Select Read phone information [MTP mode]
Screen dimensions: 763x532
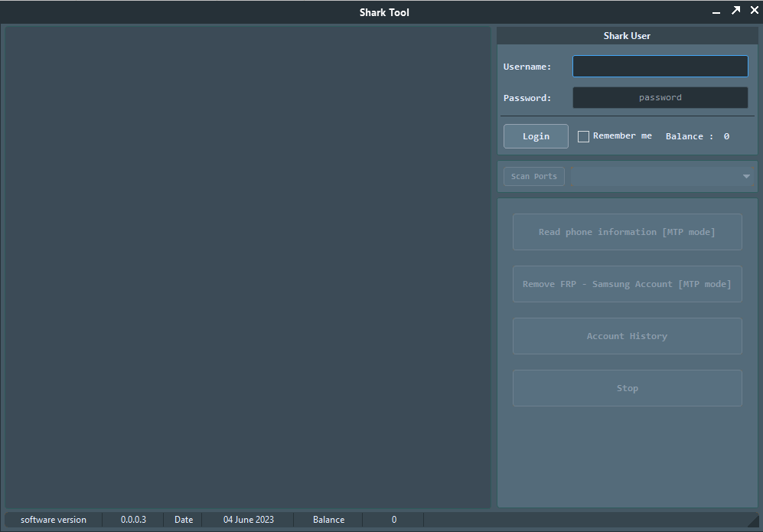coord(627,231)
